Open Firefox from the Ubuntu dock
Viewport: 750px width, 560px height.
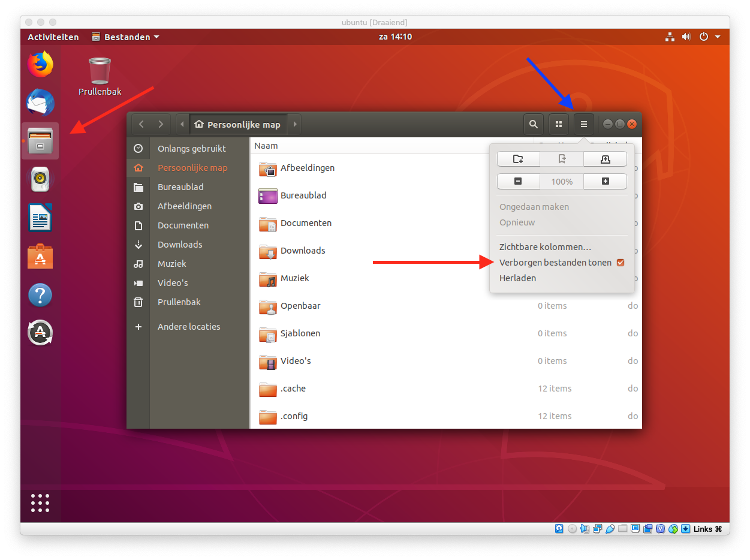click(40, 65)
